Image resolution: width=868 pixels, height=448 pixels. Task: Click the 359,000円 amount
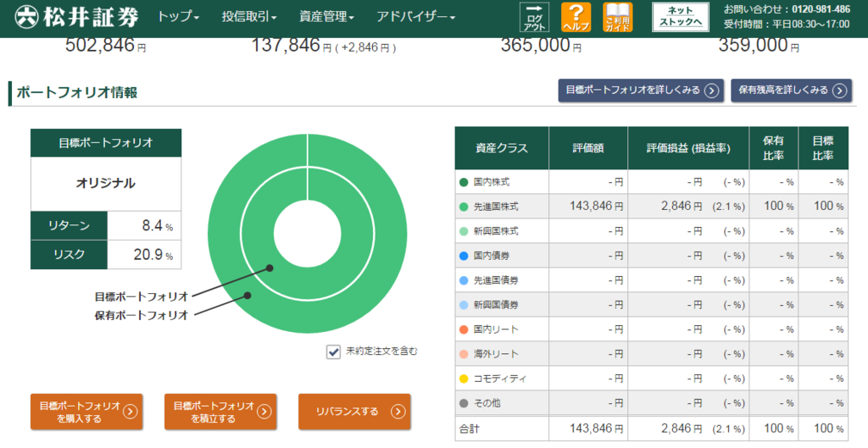(759, 46)
